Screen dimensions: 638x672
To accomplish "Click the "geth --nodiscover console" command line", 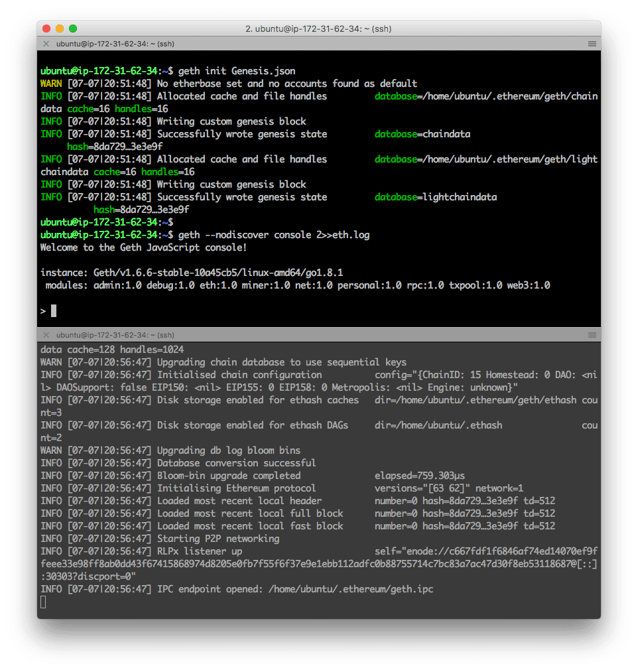I will coord(273,235).
